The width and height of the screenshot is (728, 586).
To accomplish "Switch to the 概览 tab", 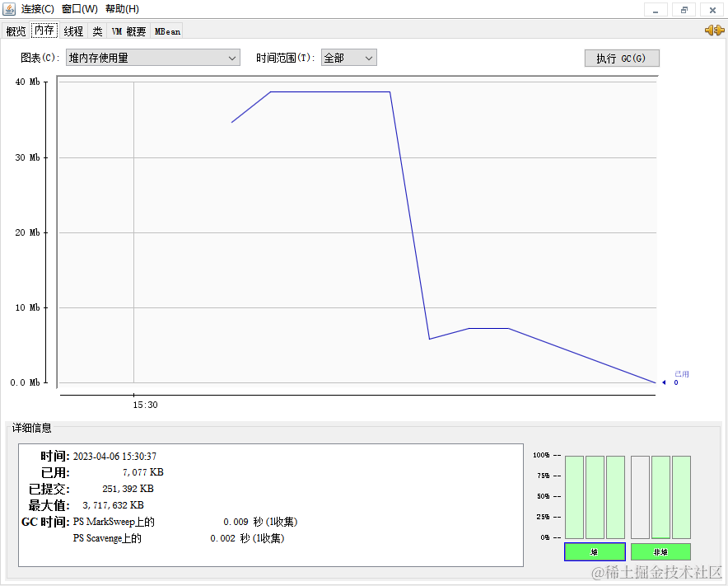I will click(x=16, y=31).
